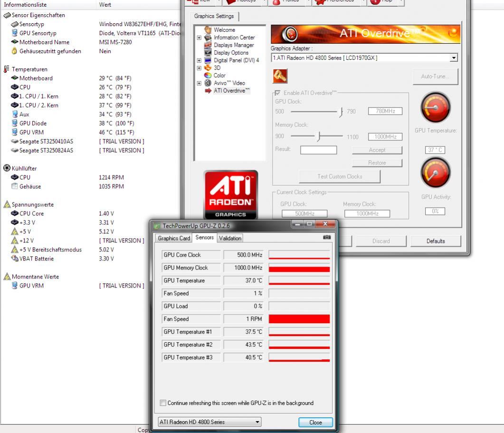Click the Spannungswerte warning triangle icon
Viewport: 504px width, 433px height.
coord(7,204)
